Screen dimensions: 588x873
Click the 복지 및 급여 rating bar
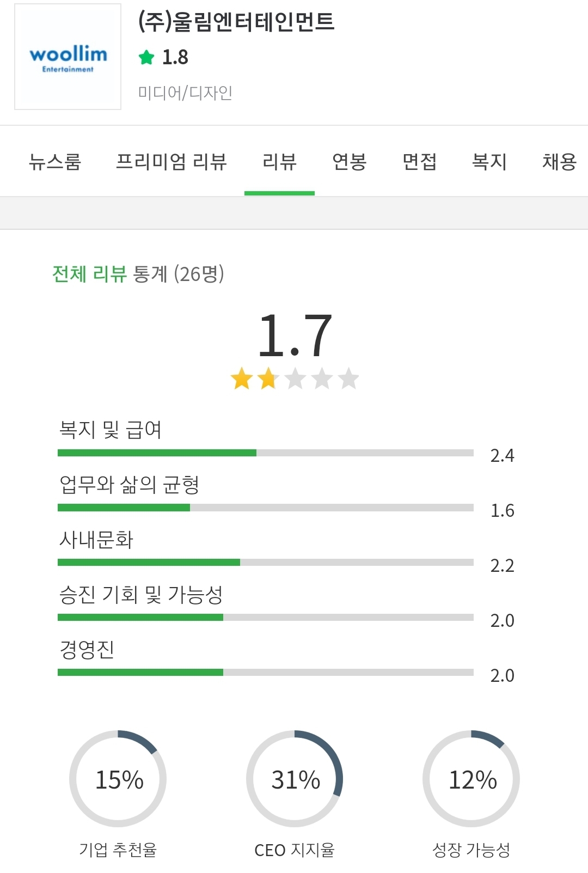click(266, 453)
